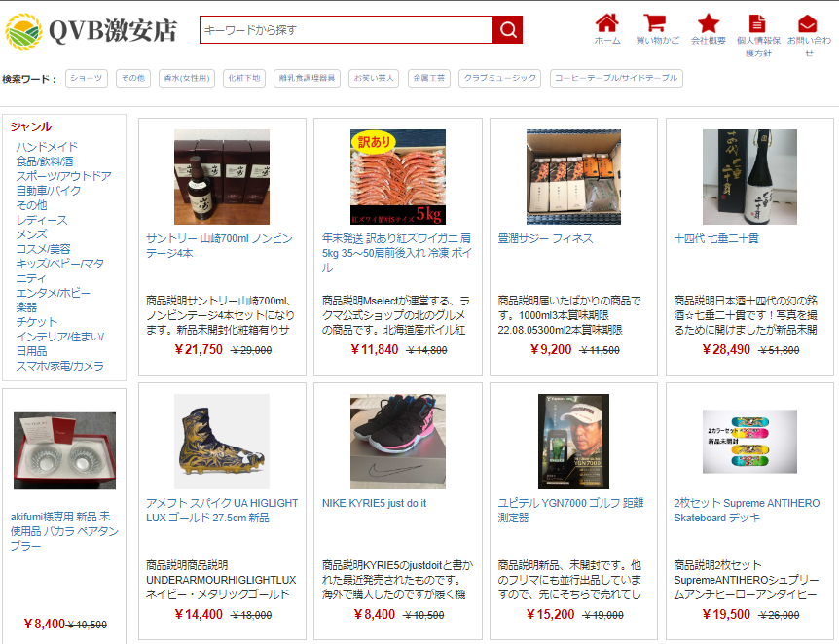Open 豊潤サジー フィネス product link
The height and width of the screenshot is (644, 839).
click(545, 238)
